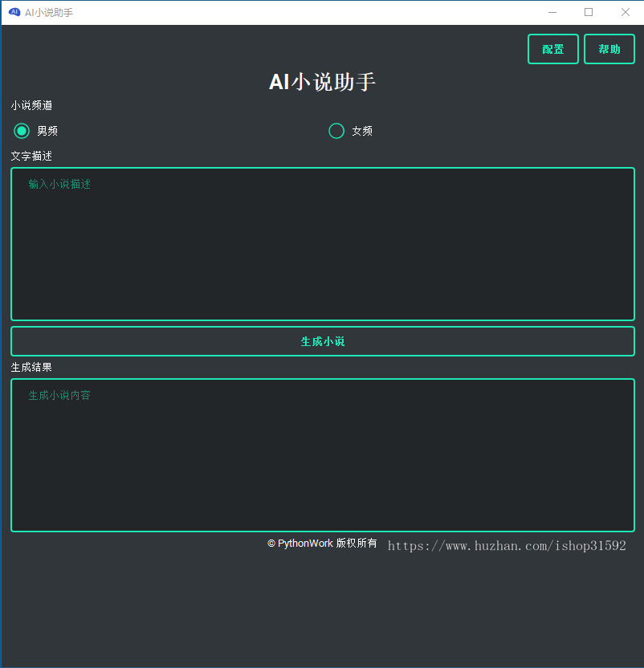Click the 小说频道 label
644x668 pixels.
pos(31,105)
